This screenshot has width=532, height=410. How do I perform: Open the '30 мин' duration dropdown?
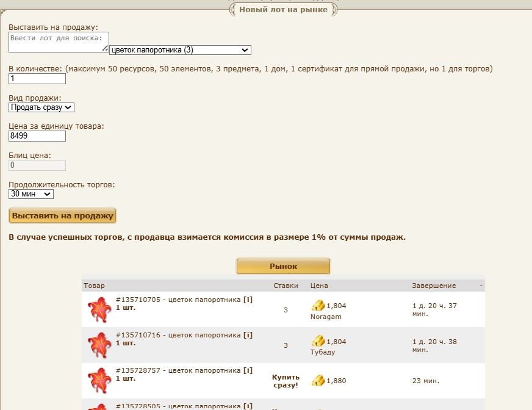point(31,194)
